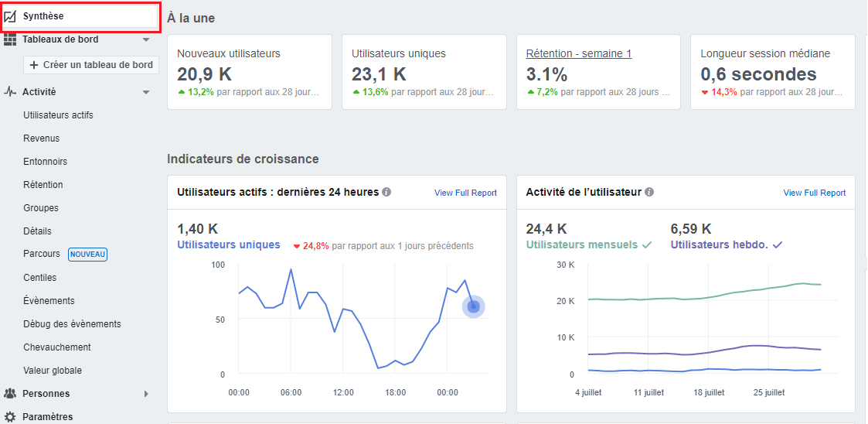Open the Synthèse menu item
This screenshot has height=424, width=868.
coord(81,16)
